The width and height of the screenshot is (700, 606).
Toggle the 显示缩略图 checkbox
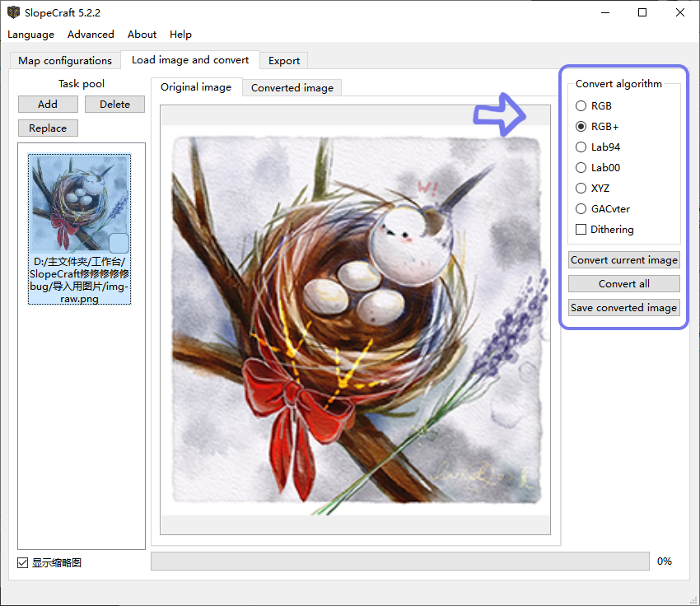click(x=22, y=563)
